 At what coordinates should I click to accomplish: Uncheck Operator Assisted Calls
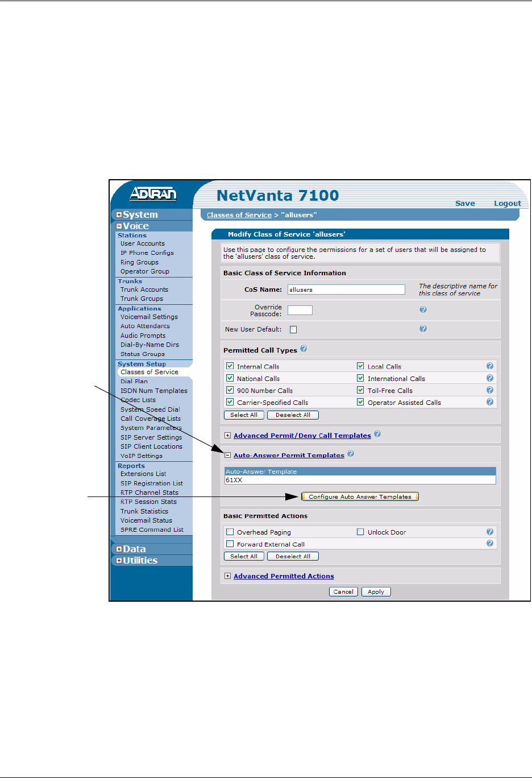(x=360, y=402)
